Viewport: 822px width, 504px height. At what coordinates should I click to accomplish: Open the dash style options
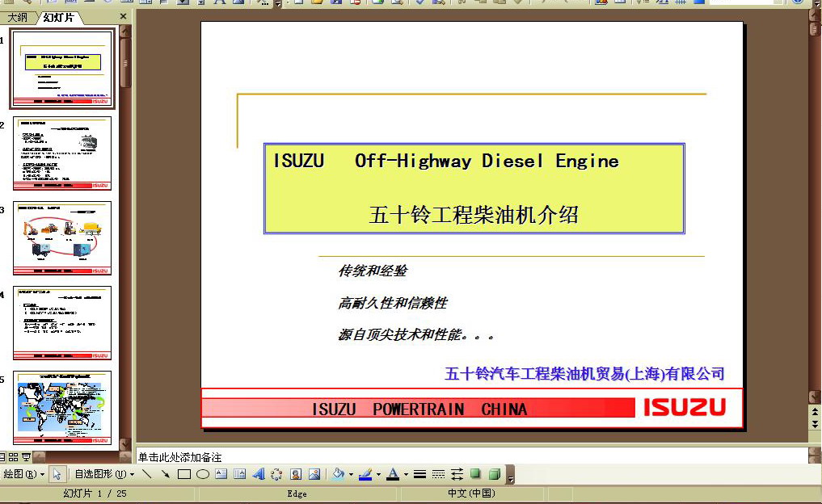438,474
